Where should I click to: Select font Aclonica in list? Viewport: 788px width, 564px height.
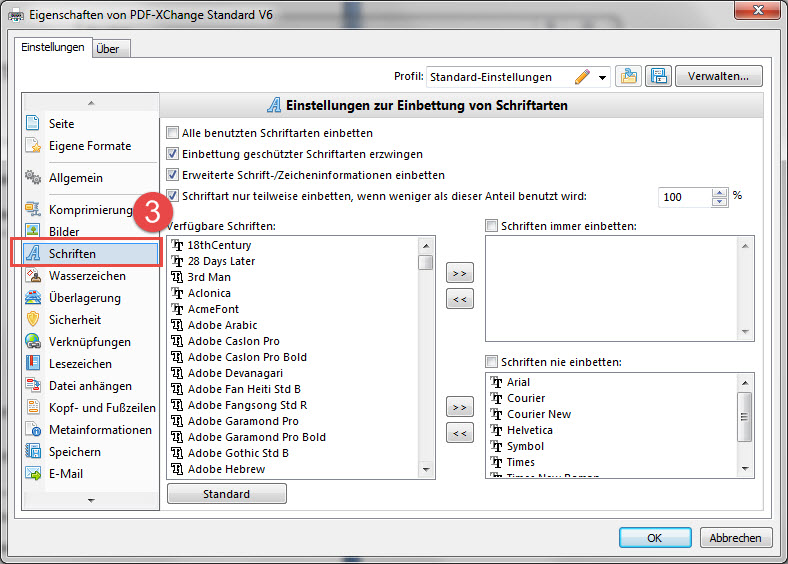[209, 293]
